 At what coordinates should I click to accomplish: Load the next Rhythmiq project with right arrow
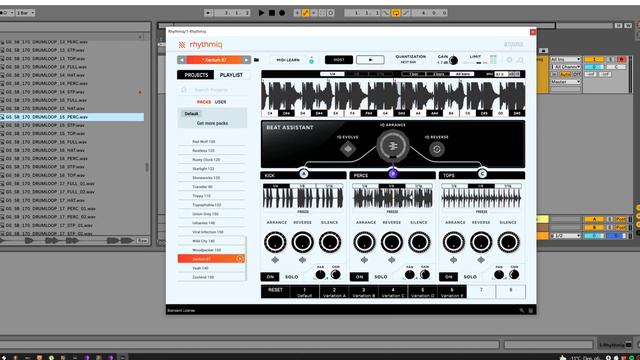click(x=247, y=60)
